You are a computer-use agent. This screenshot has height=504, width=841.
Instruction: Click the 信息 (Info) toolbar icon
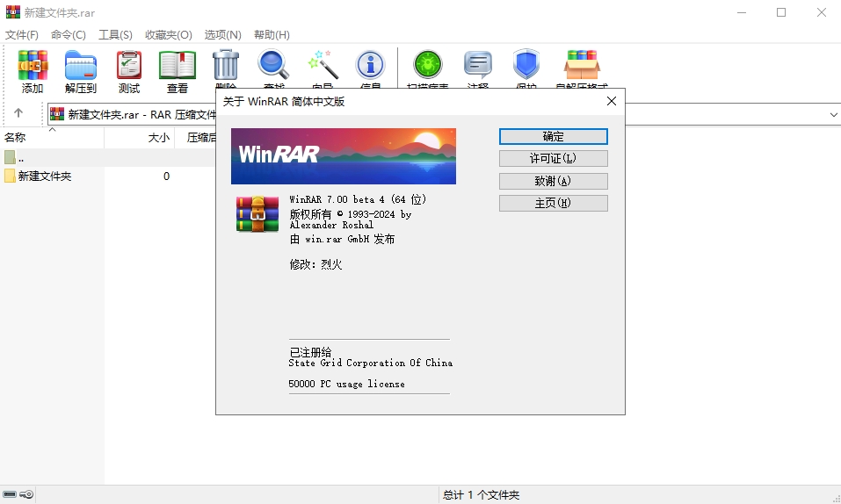370,66
